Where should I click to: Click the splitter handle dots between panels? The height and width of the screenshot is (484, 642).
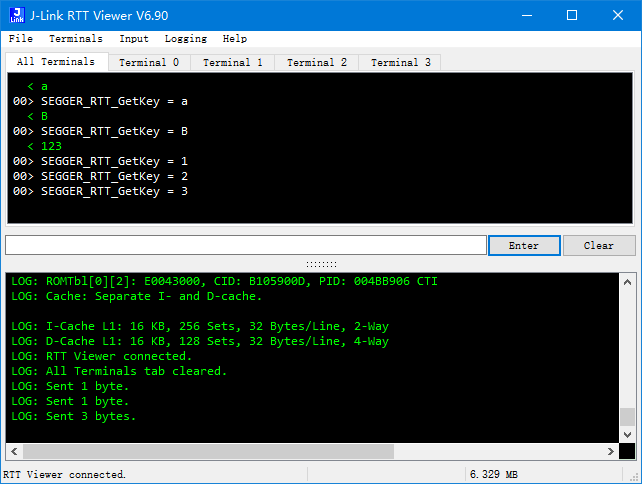pyautogui.click(x=321, y=265)
